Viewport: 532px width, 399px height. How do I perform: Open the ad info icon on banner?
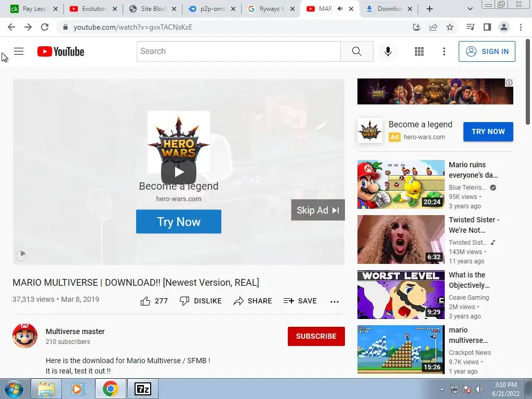pyautogui.click(x=509, y=83)
